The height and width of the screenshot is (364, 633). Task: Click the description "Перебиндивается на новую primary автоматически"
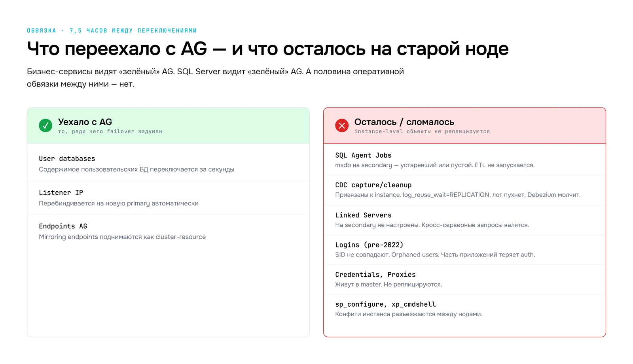(119, 203)
